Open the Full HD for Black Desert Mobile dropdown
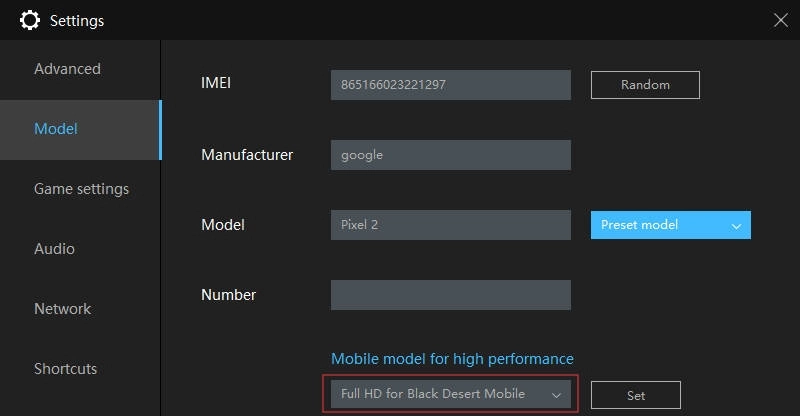 [450, 394]
